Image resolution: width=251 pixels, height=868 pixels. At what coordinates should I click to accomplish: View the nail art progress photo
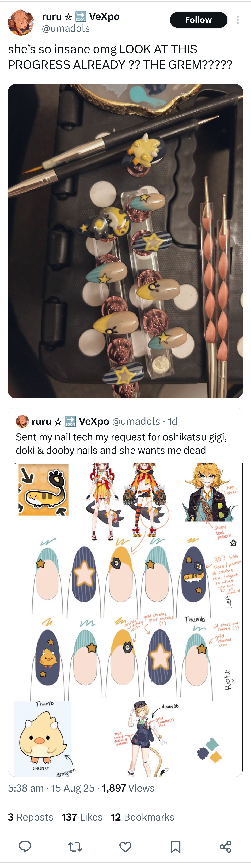125,241
